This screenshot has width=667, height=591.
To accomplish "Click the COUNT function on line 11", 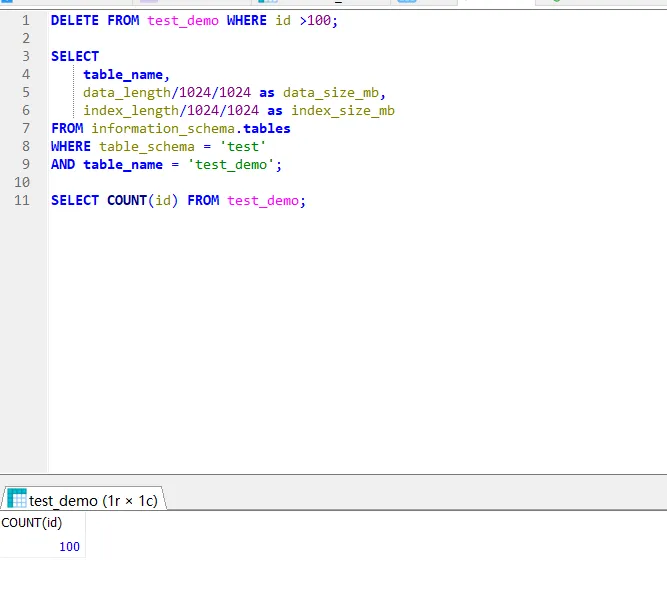I will click(126, 200).
